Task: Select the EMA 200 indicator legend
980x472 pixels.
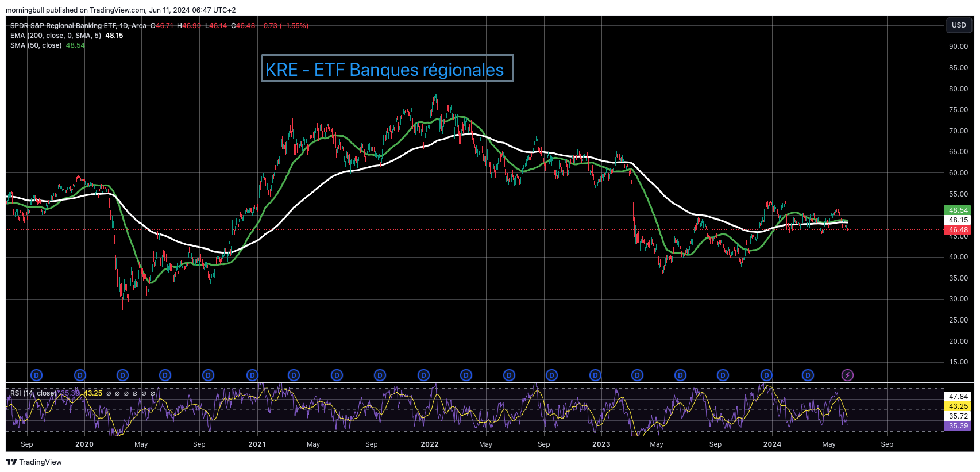Action: (55, 36)
